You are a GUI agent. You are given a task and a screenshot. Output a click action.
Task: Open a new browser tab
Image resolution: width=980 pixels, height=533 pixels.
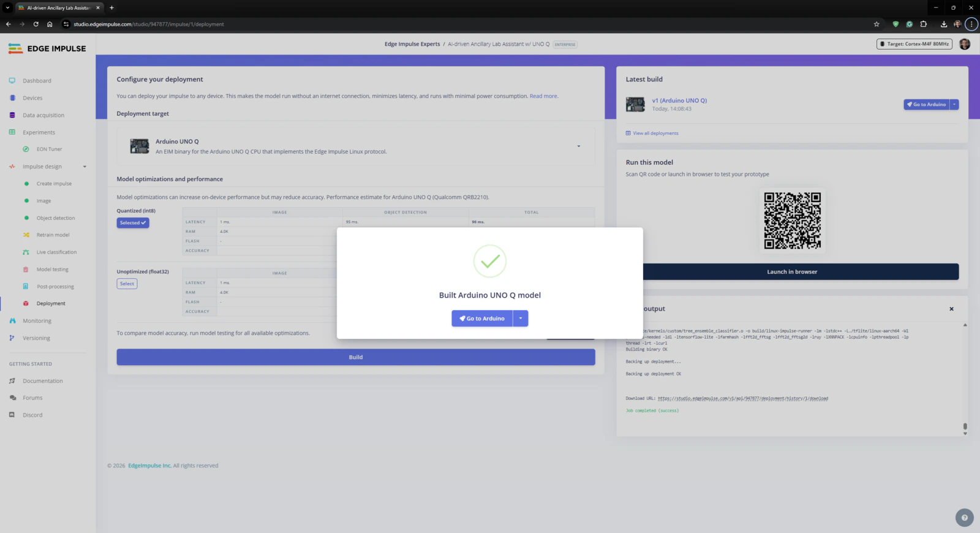(111, 8)
